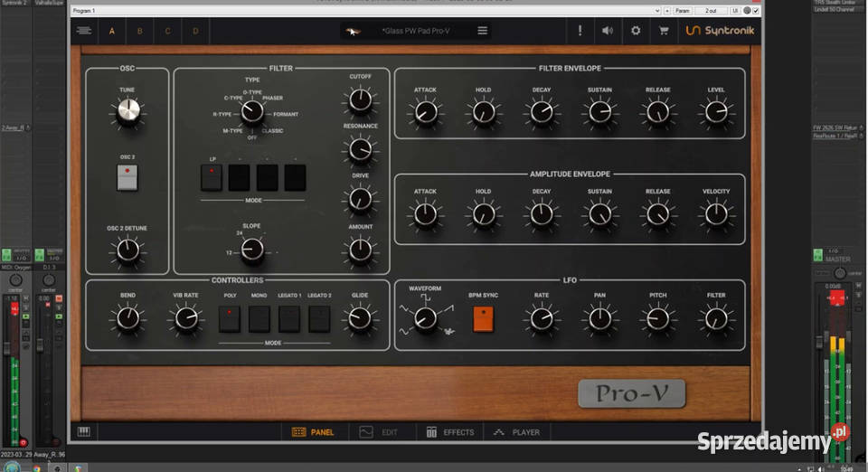Click the OSC 2 Detune knob

coord(127,250)
